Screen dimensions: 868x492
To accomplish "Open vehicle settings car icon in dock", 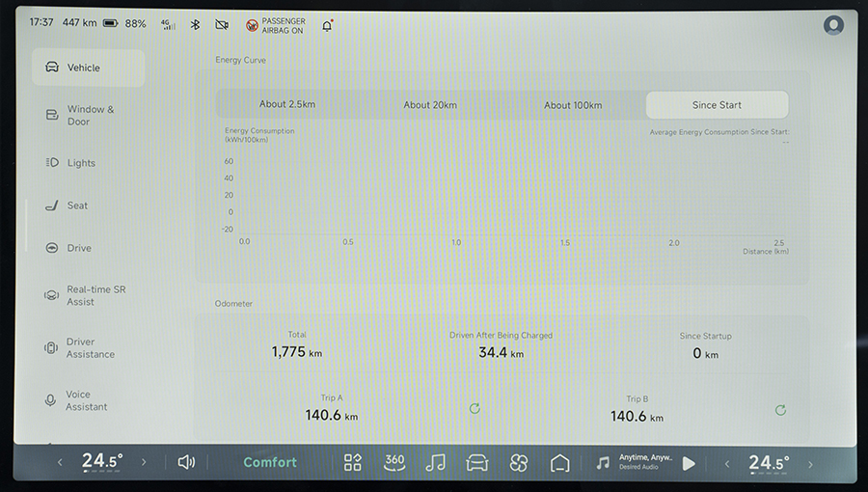I will click(x=476, y=462).
